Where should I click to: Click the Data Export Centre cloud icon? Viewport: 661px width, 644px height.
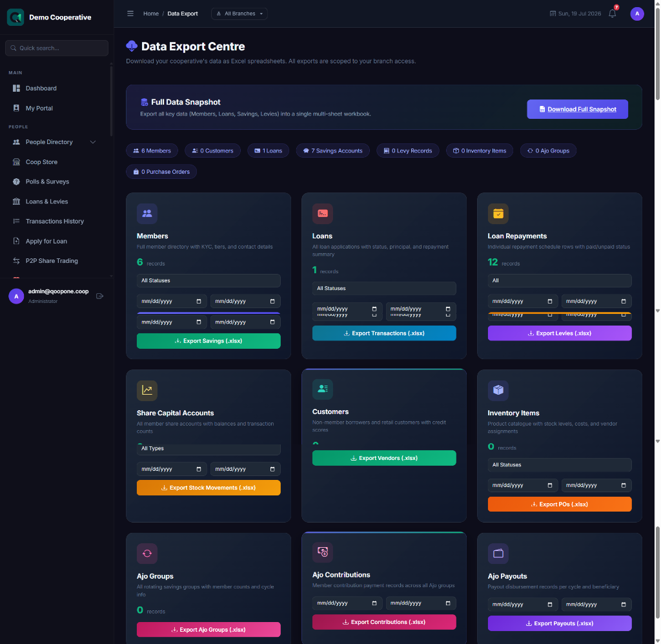pyautogui.click(x=132, y=46)
